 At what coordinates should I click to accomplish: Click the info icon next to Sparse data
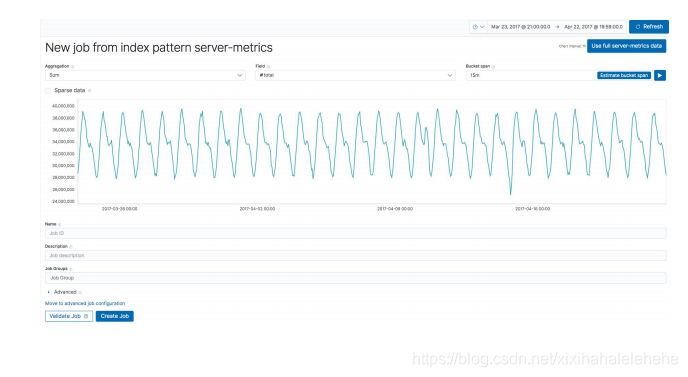click(x=90, y=91)
